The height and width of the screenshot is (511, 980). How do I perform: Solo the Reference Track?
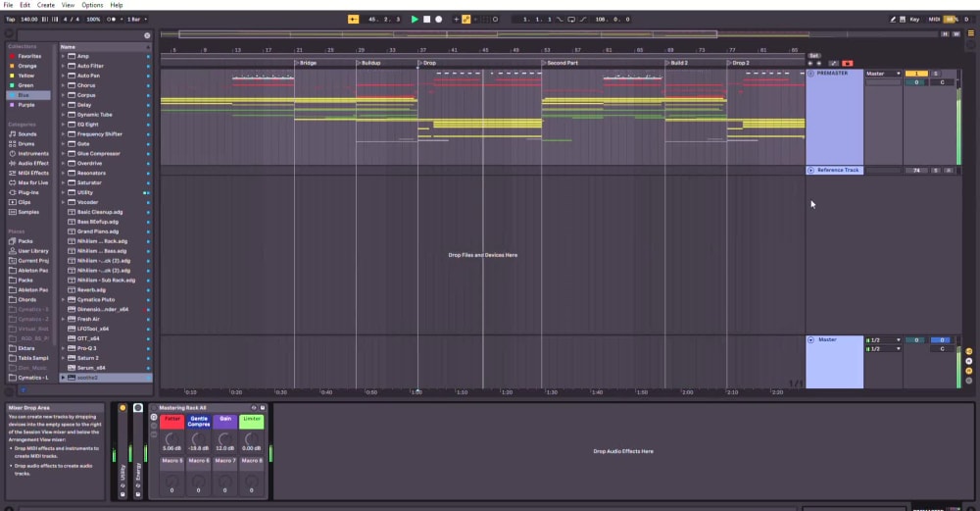[x=936, y=170]
